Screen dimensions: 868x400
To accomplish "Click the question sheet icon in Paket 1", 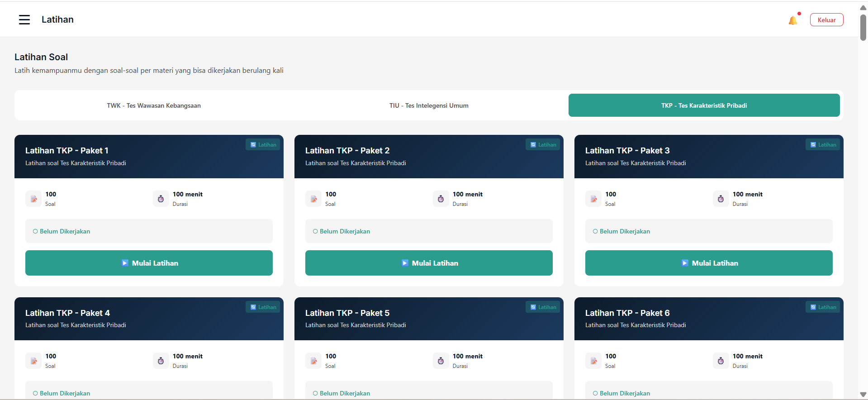I will (33, 199).
